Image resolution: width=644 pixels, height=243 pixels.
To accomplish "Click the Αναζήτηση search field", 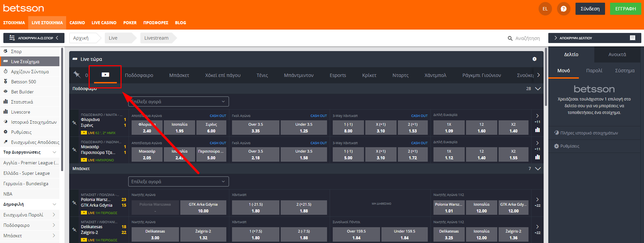I will 527,38.
